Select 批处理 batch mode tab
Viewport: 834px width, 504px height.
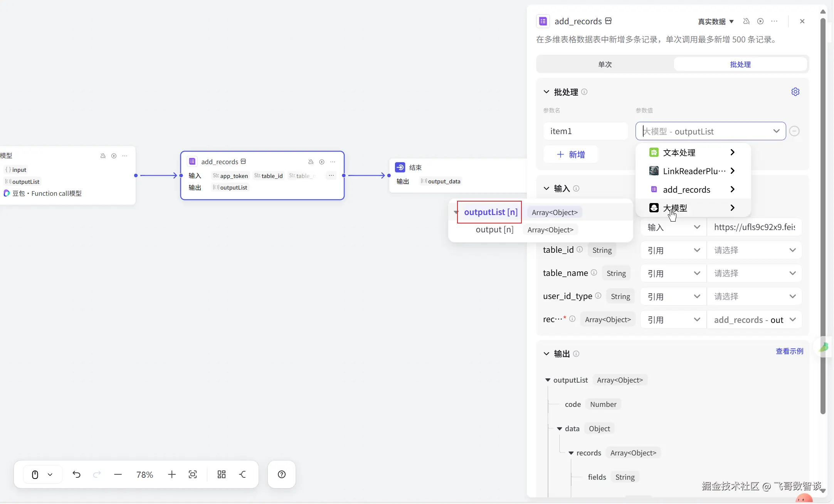tap(740, 64)
